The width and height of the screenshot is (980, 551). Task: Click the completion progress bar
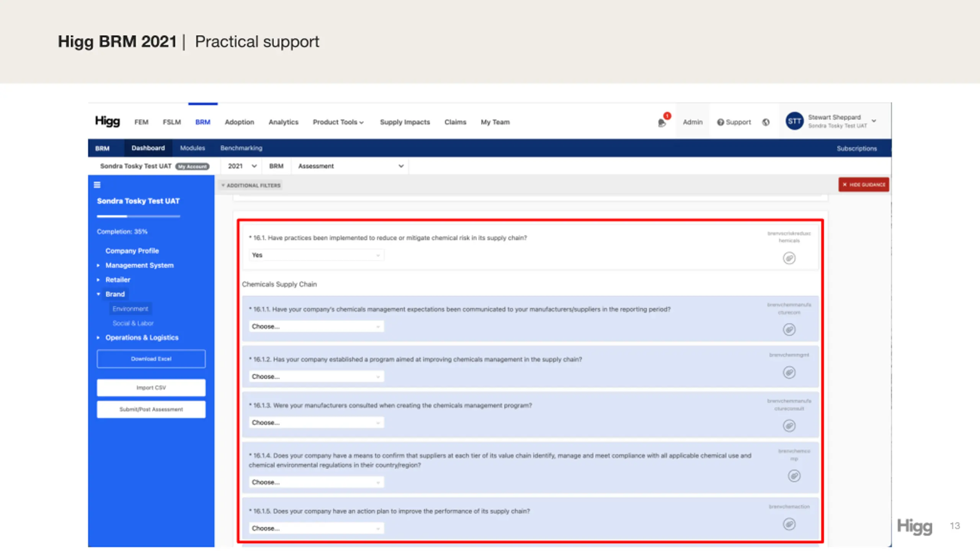coord(138,217)
